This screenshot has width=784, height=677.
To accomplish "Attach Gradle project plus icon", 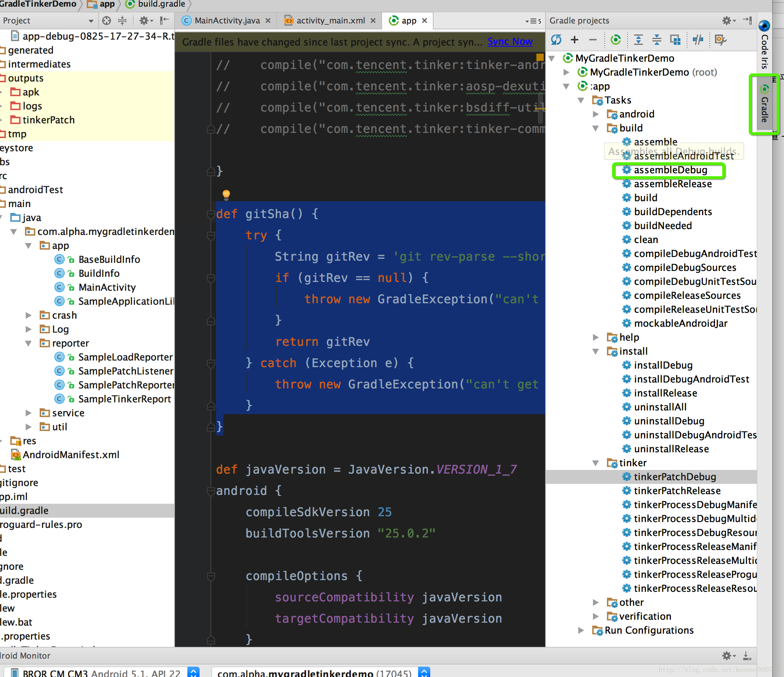I will click(x=574, y=39).
